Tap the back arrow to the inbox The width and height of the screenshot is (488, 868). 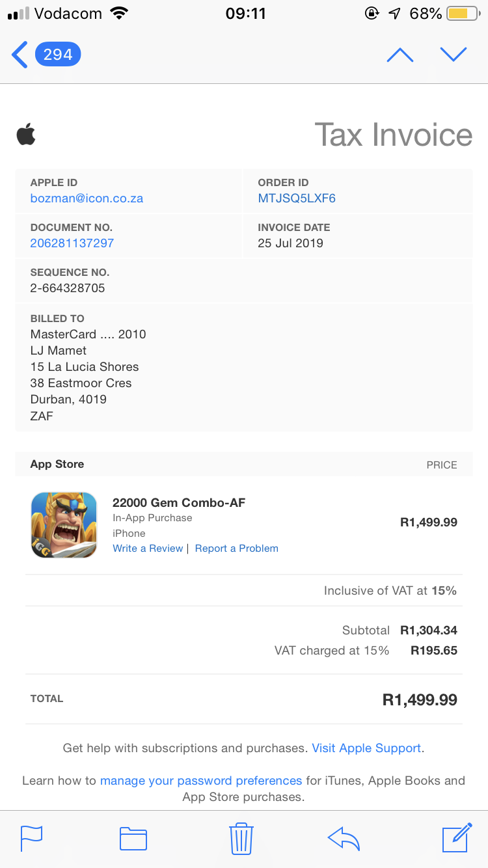click(x=20, y=55)
